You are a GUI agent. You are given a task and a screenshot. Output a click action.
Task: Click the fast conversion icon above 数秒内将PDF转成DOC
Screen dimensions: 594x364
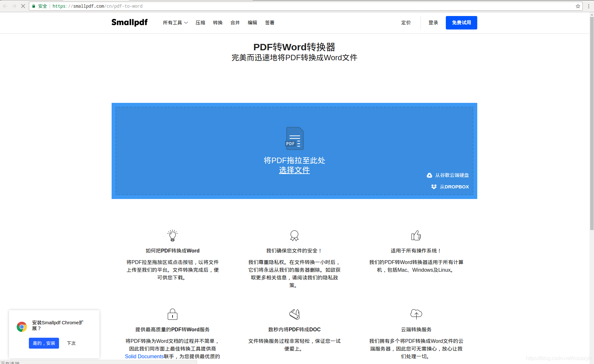(294, 314)
